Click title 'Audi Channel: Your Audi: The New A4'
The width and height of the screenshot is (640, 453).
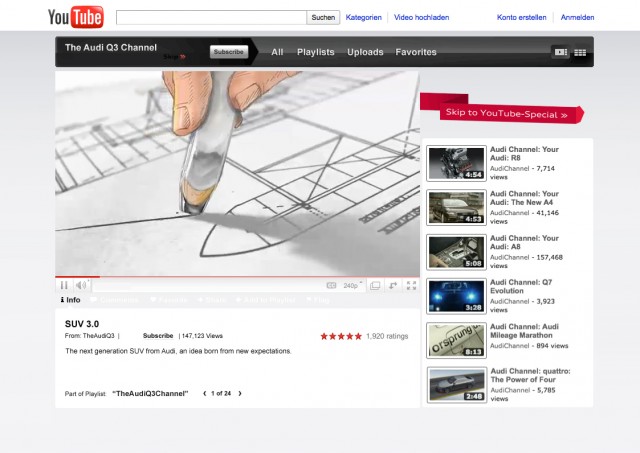(524, 198)
